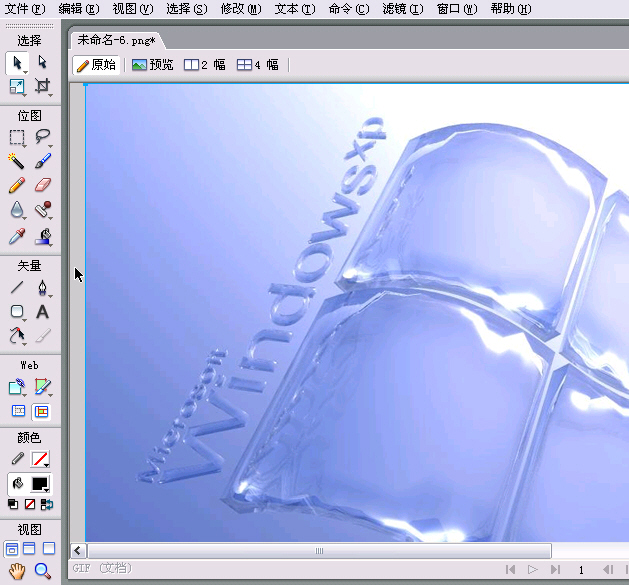Open the 窗口(W) menu
Image resolution: width=629 pixels, height=585 pixels.
coord(457,8)
